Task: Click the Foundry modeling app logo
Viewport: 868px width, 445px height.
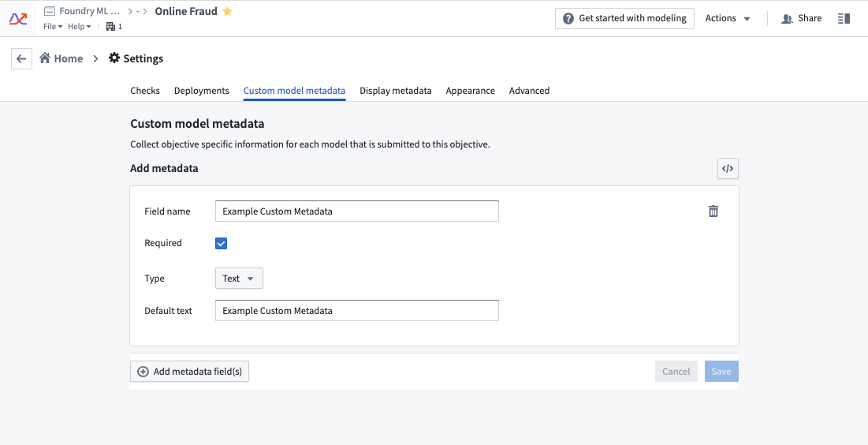Action: [x=17, y=19]
